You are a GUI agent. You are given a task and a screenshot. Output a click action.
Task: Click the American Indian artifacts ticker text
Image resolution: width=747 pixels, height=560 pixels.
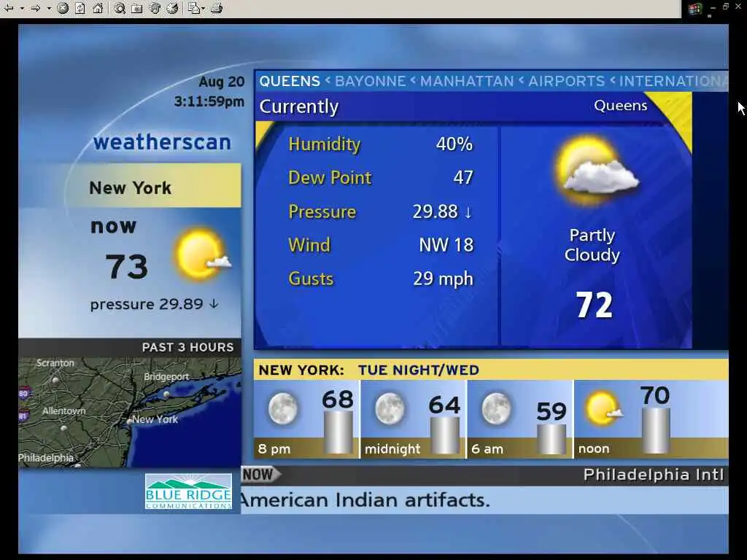coord(365,500)
